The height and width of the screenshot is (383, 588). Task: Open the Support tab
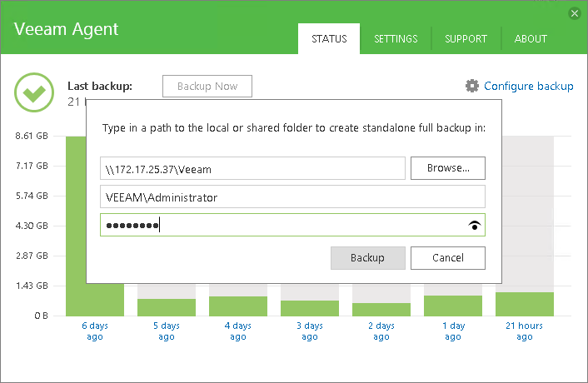[466, 38]
